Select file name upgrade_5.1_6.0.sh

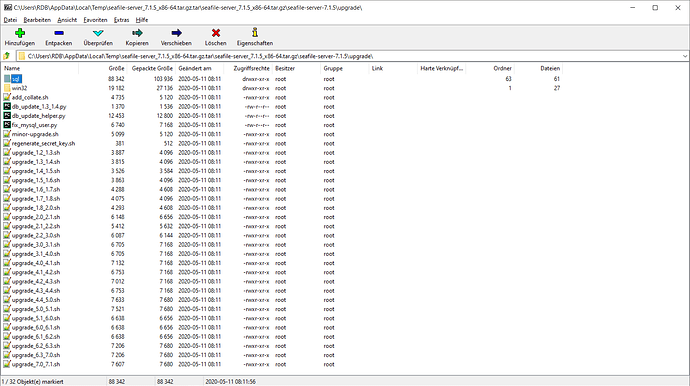[x=36, y=318]
